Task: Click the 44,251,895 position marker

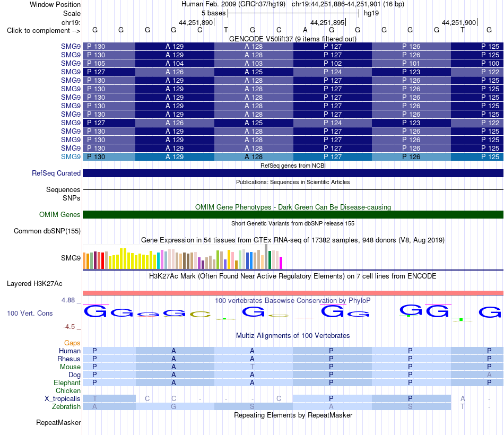Action: 327,22
